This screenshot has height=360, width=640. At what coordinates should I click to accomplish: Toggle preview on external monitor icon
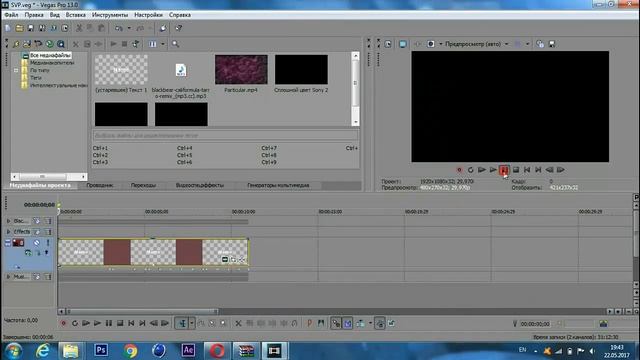403,44
